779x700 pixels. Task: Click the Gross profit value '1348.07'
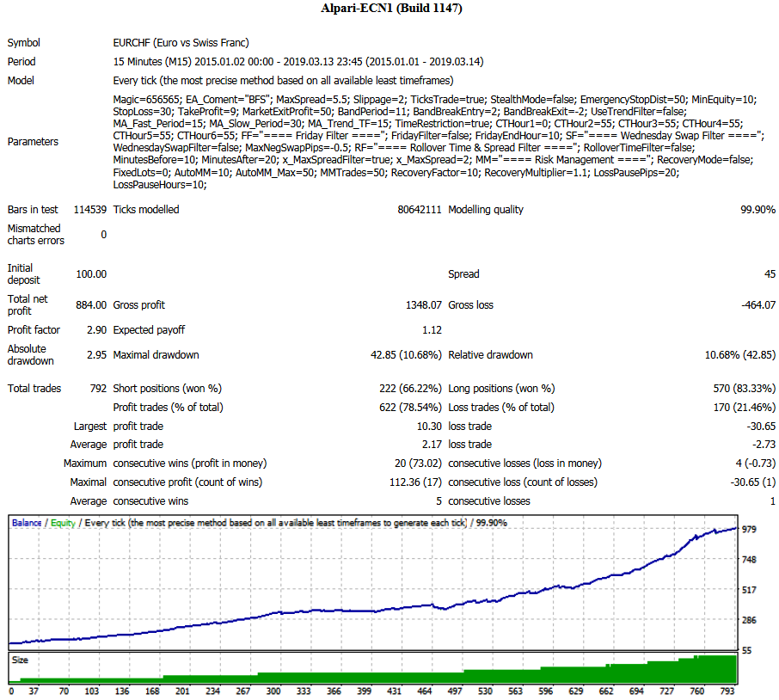(x=423, y=305)
